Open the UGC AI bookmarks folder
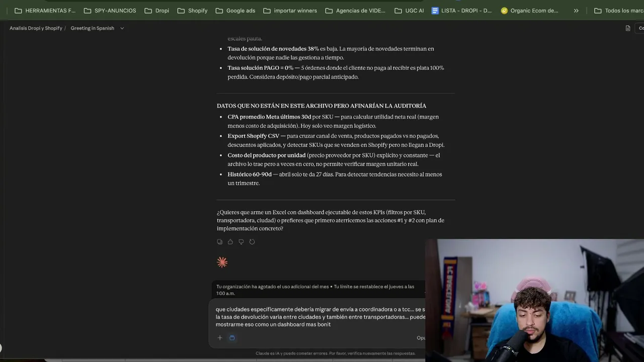Screen dimensions: 644x362 (x=409, y=11)
